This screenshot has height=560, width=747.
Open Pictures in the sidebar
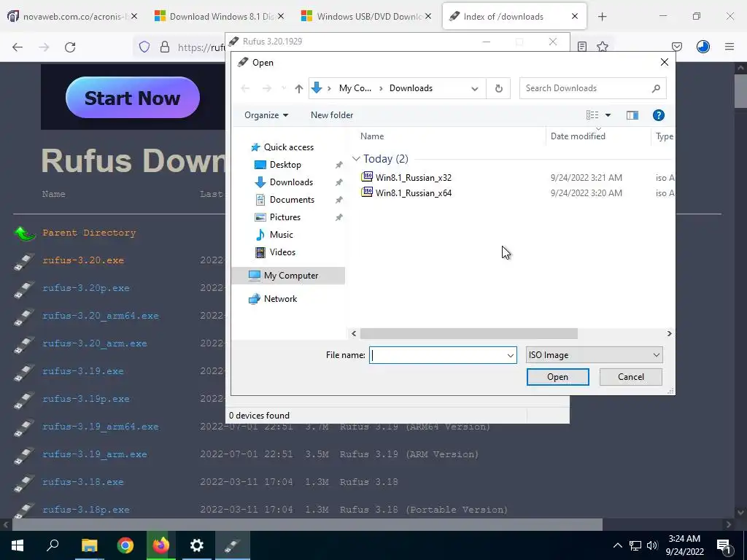point(285,217)
